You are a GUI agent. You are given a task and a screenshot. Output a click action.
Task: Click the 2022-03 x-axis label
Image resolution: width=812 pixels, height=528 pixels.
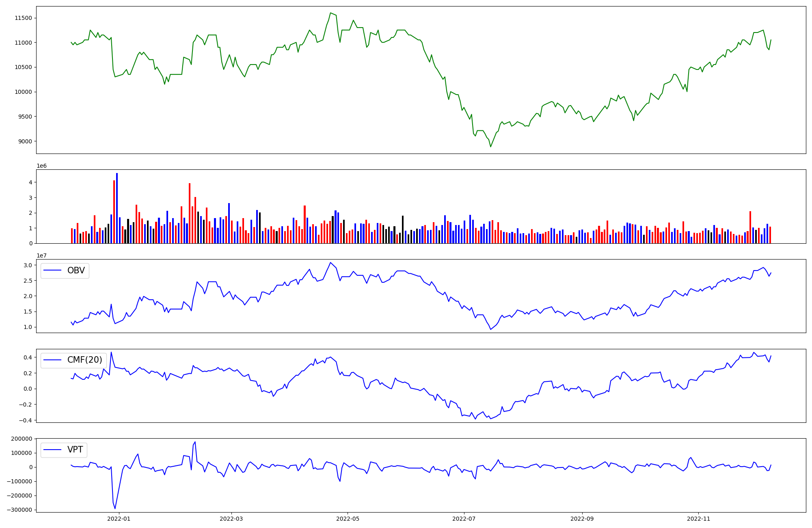[231, 519]
